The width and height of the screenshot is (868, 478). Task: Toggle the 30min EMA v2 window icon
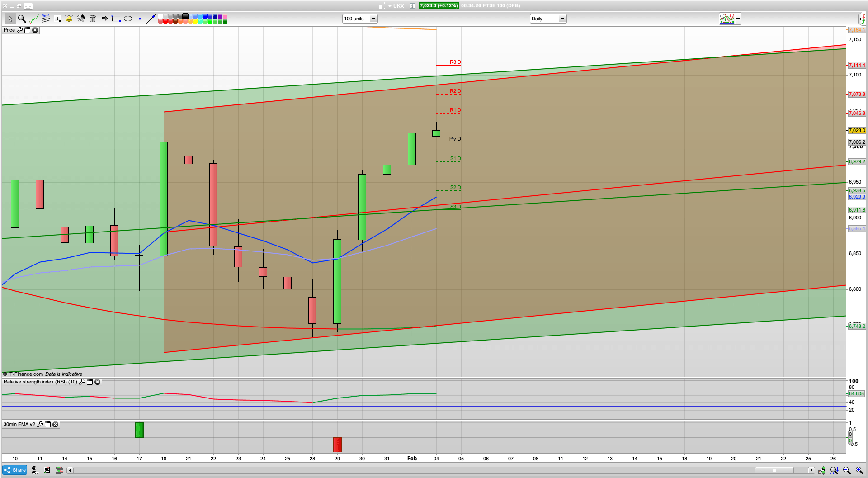click(47, 425)
